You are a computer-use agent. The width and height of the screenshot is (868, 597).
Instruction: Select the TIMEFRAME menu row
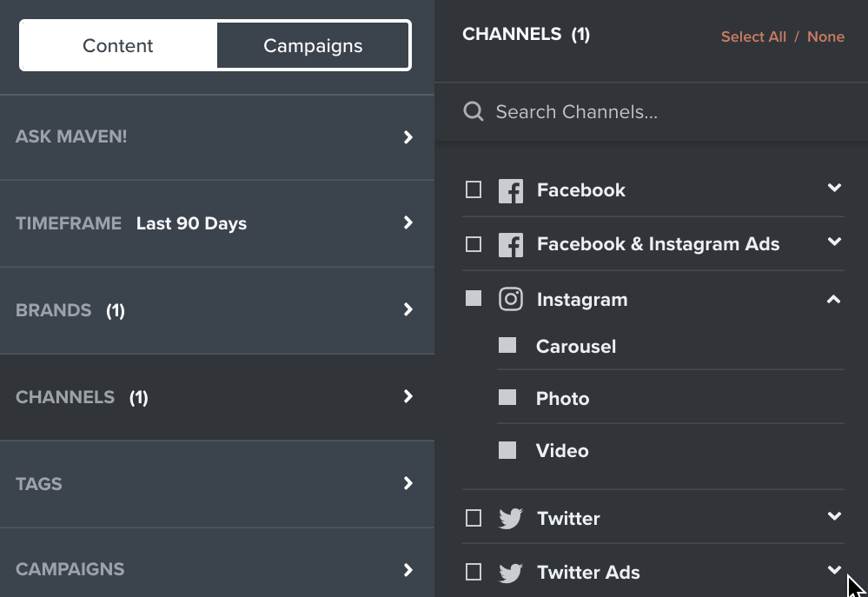tap(217, 223)
